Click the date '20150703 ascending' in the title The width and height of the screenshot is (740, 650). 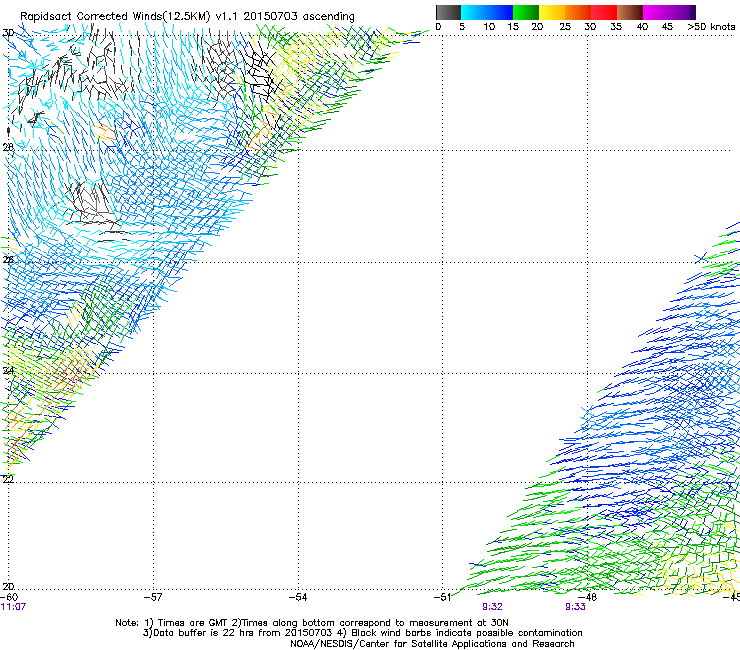click(x=299, y=16)
